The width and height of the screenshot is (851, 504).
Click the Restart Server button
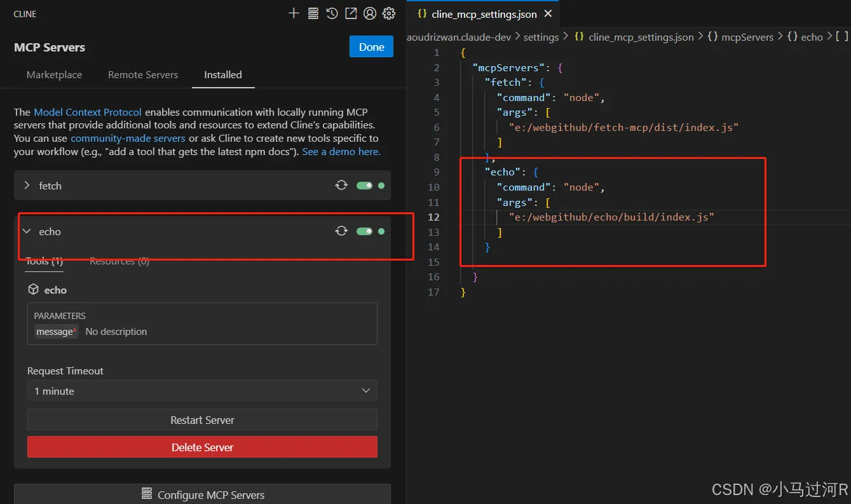click(x=202, y=420)
